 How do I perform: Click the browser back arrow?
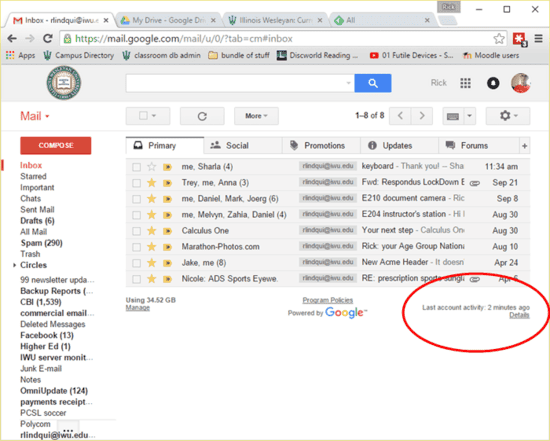pyautogui.click(x=12, y=39)
